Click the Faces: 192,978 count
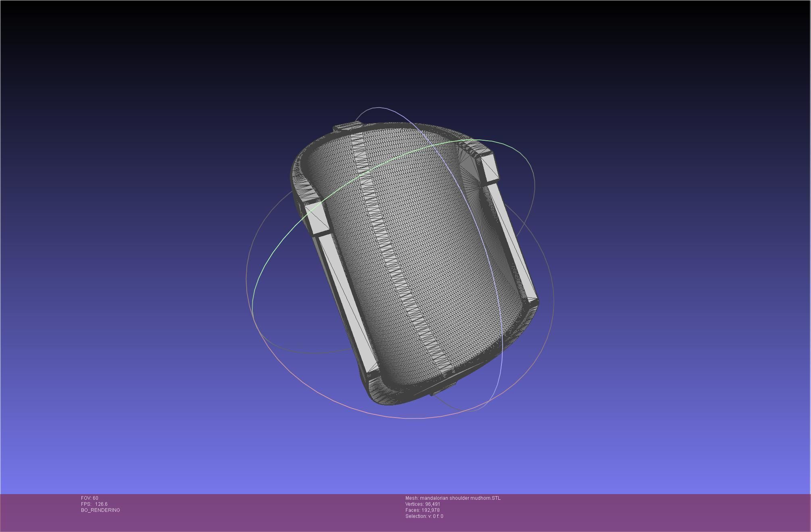The width and height of the screenshot is (811, 532). 422,510
